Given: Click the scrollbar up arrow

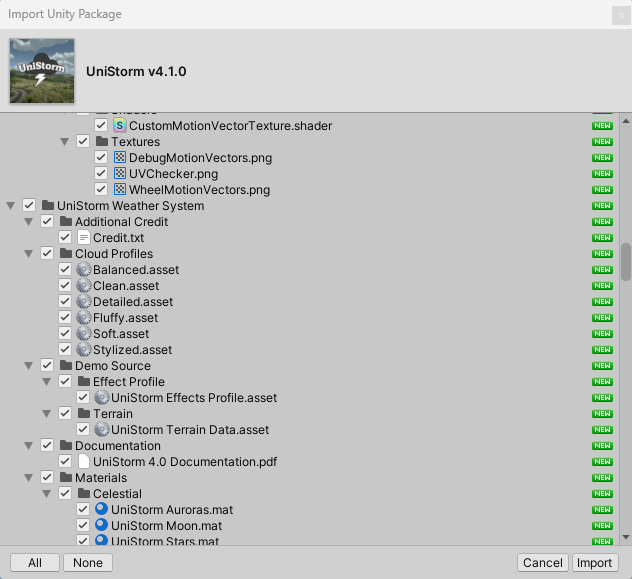Looking at the screenshot, I should click(626, 121).
